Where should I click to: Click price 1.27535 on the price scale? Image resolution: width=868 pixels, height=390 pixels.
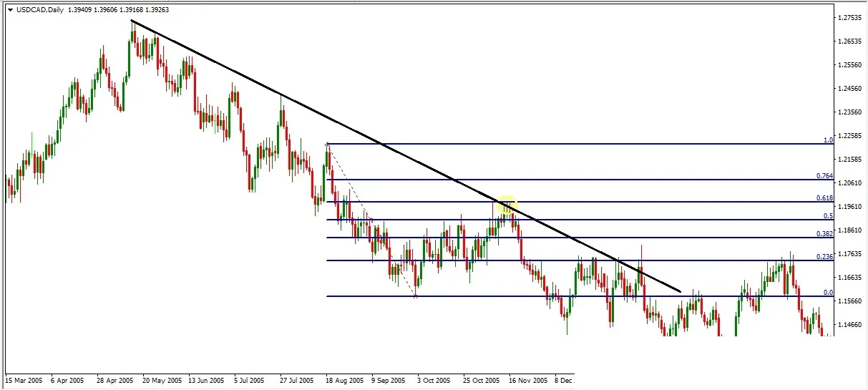tap(852, 17)
